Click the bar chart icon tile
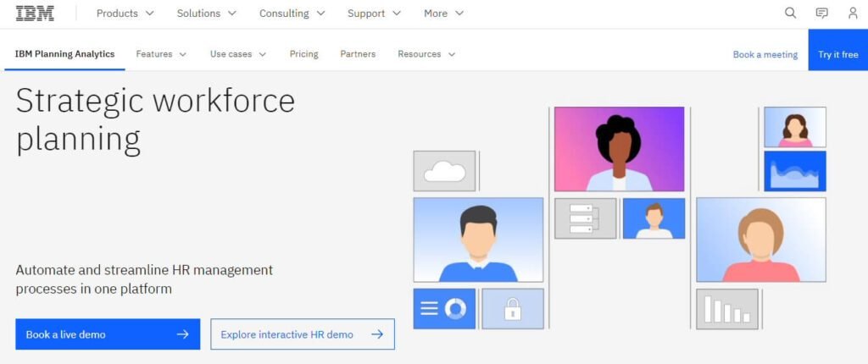This screenshot has height=364, width=868. [726, 309]
